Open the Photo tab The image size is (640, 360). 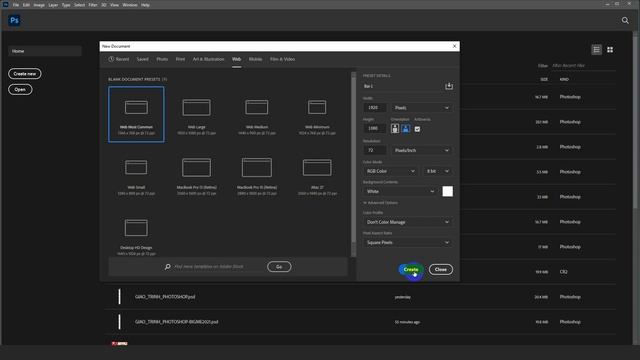[x=162, y=59]
